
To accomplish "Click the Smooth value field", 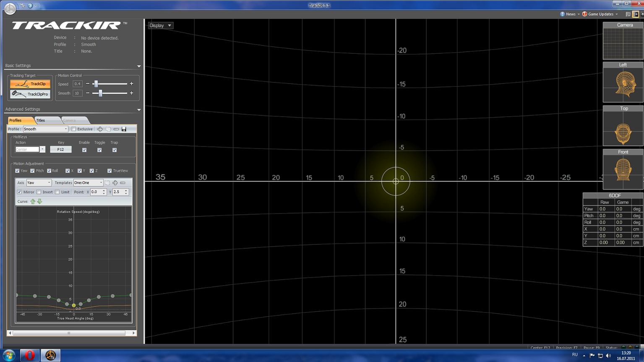I will point(77,93).
